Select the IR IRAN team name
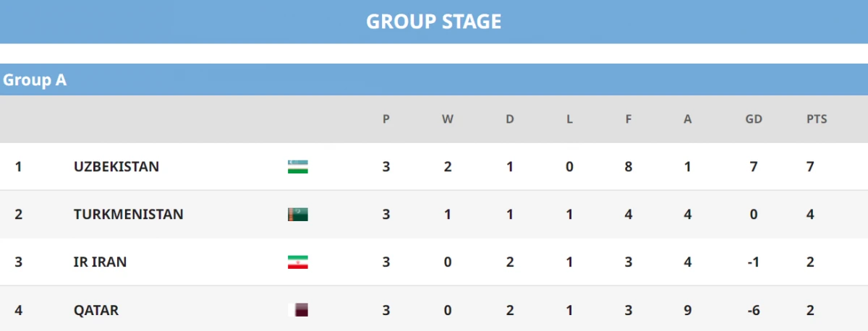This screenshot has height=331, width=868. click(x=100, y=262)
